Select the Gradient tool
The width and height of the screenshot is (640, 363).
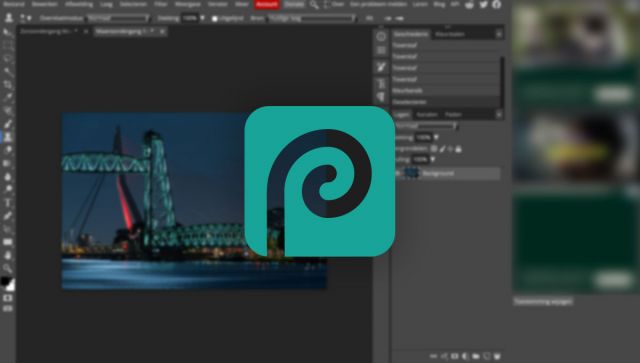coord(7,163)
